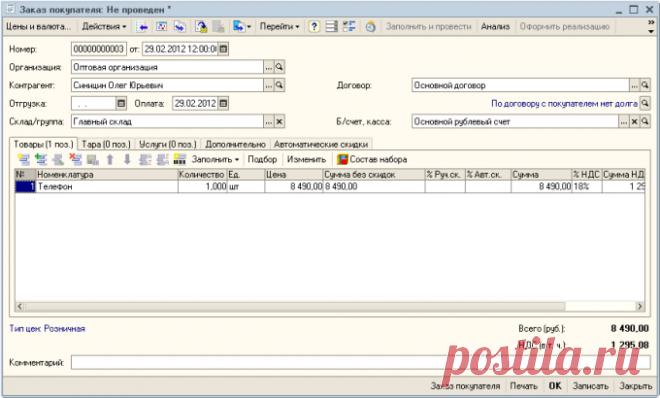Viewport: 660px width, 398px height.
Task: Clear Склад/группа field with X icon
Action: [279, 122]
